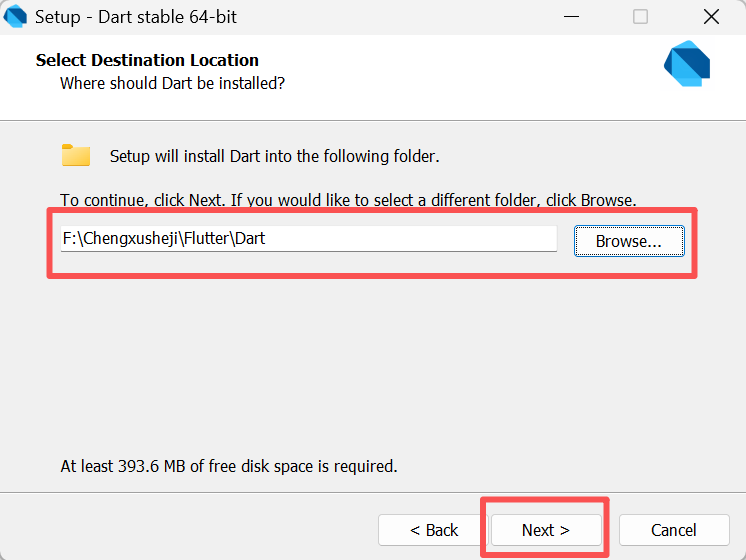Click 'Select Destination Location' heading
Viewport: 746px width, 560px height.
[147, 60]
